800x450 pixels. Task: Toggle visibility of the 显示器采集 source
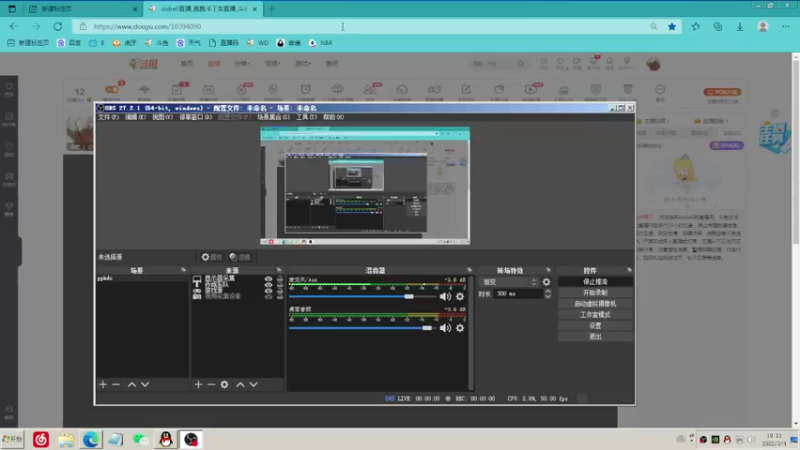click(x=268, y=279)
